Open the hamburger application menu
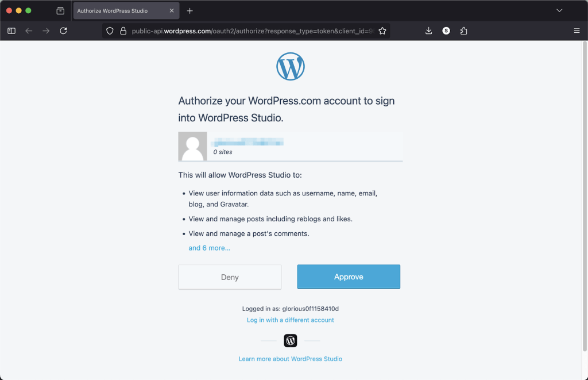This screenshot has width=588, height=380. click(577, 30)
